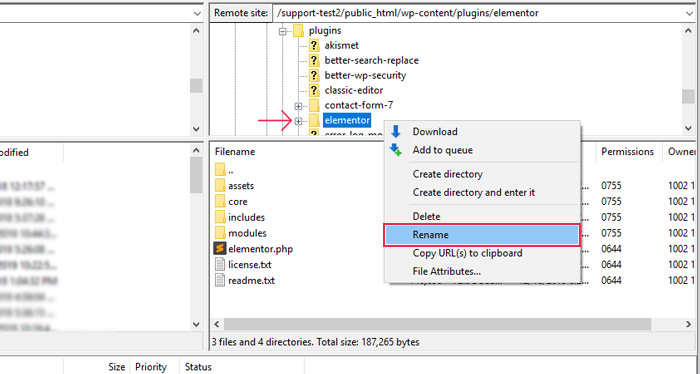
Task: Click the Add to queue icon
Action: (396, 150)
